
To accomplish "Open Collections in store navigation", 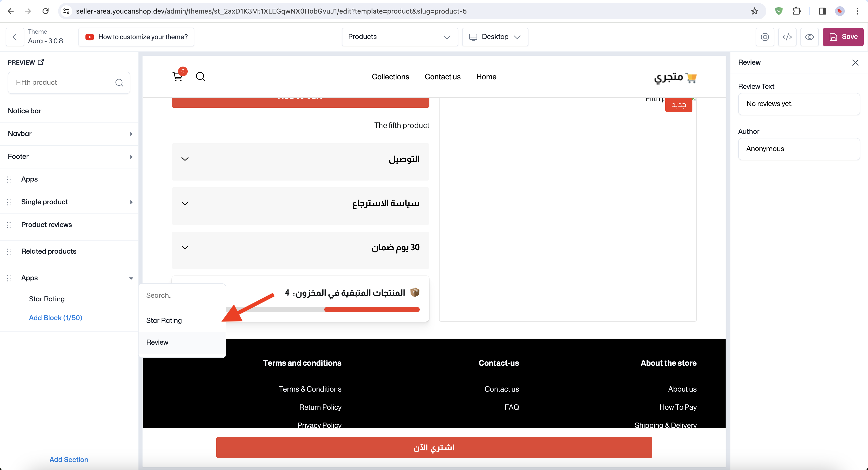I will pyautogui.click(x=390, y=77).
